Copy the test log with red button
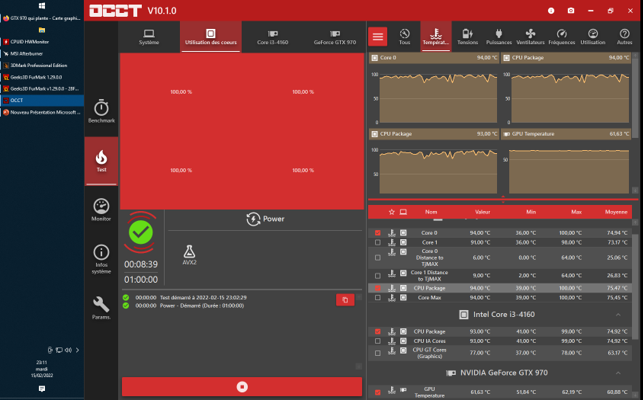The image size is (643, 400). pyautogui.click(x=345, y=300)
